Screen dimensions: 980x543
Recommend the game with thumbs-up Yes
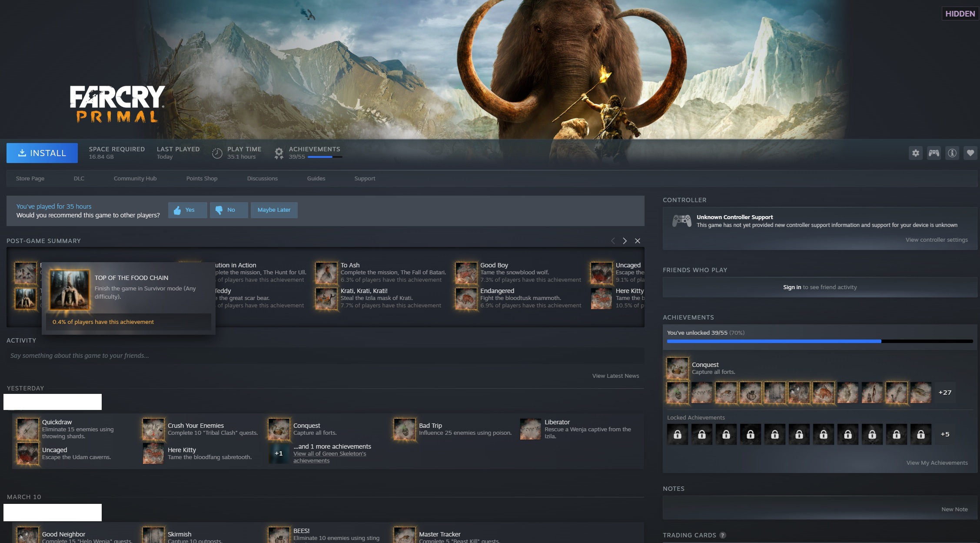[x=187, y=210]
